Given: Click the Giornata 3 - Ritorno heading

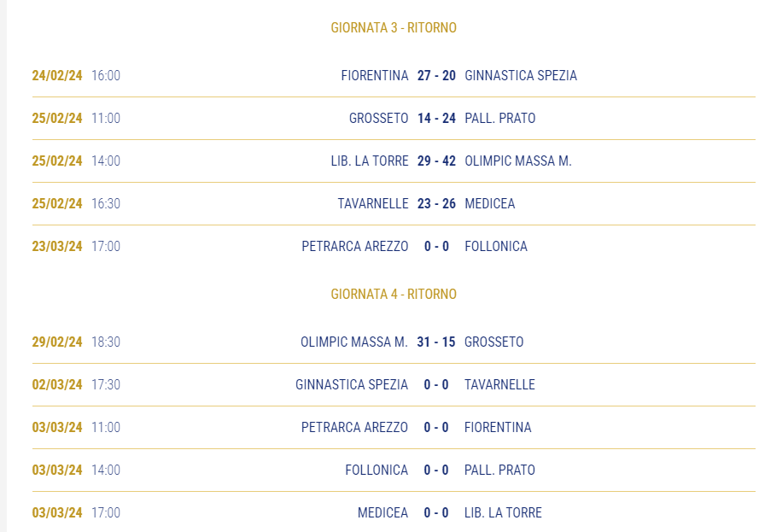Looking at the screenshot, I should (394, 27).
